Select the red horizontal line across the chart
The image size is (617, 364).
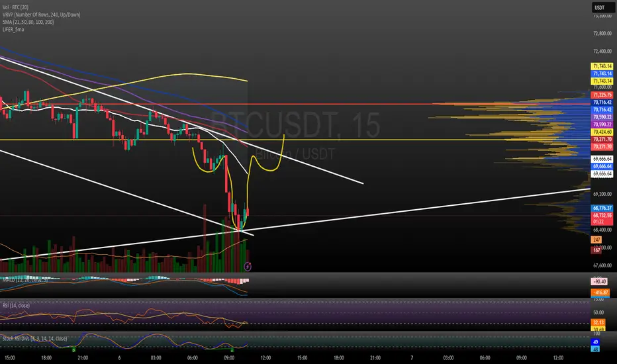coord(295,104)
